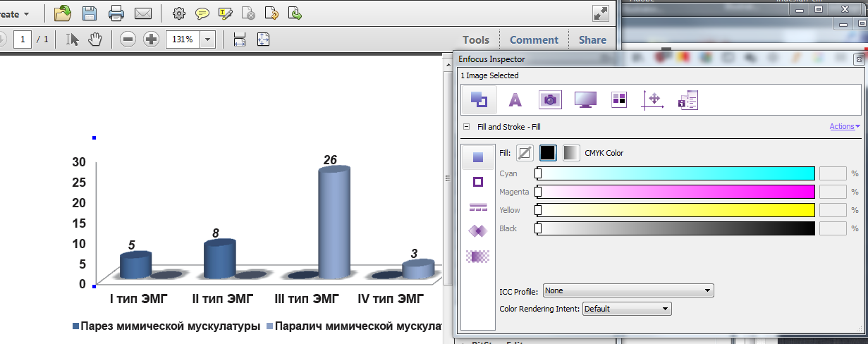868x344 pixels.
Task: Open preferences with the gear icon
Action: click(x=179, y=13)
